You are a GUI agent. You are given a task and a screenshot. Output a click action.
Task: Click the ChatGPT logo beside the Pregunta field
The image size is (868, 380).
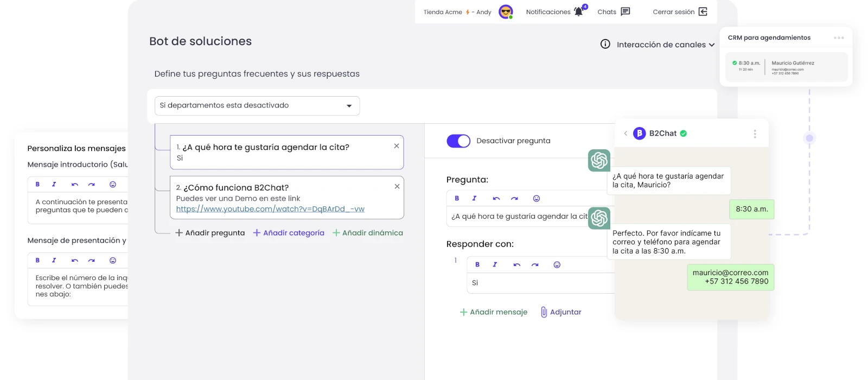point(599,218)
